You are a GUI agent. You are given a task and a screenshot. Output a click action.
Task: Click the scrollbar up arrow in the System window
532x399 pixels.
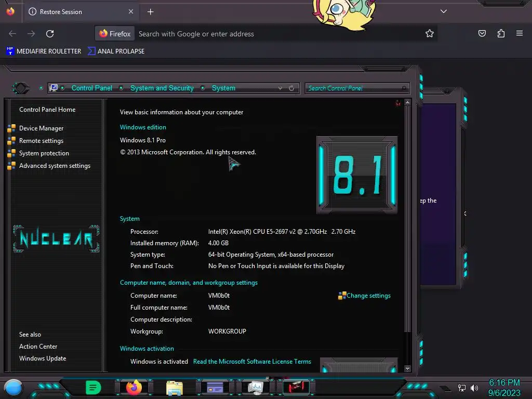407,102
